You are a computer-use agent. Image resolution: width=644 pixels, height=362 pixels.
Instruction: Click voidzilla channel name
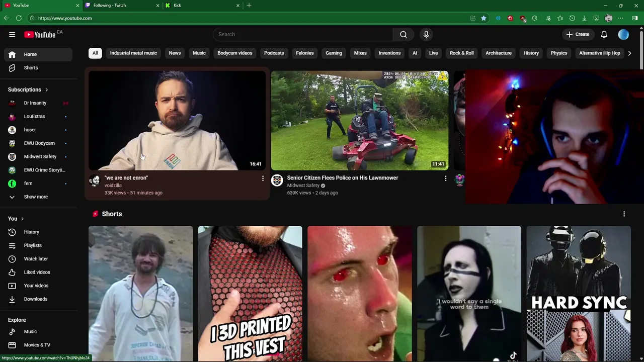pyautogui.click(x=113, y=186)
